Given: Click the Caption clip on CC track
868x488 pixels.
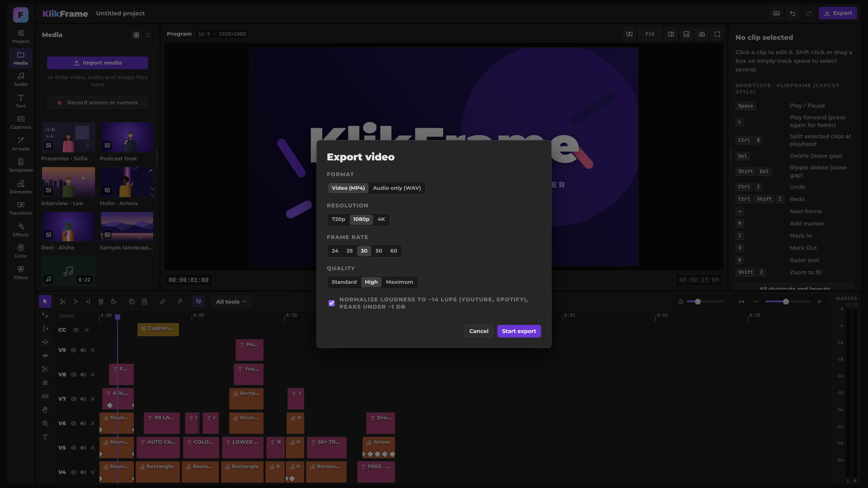Looking at the screenshot, I should coord(158,329).
